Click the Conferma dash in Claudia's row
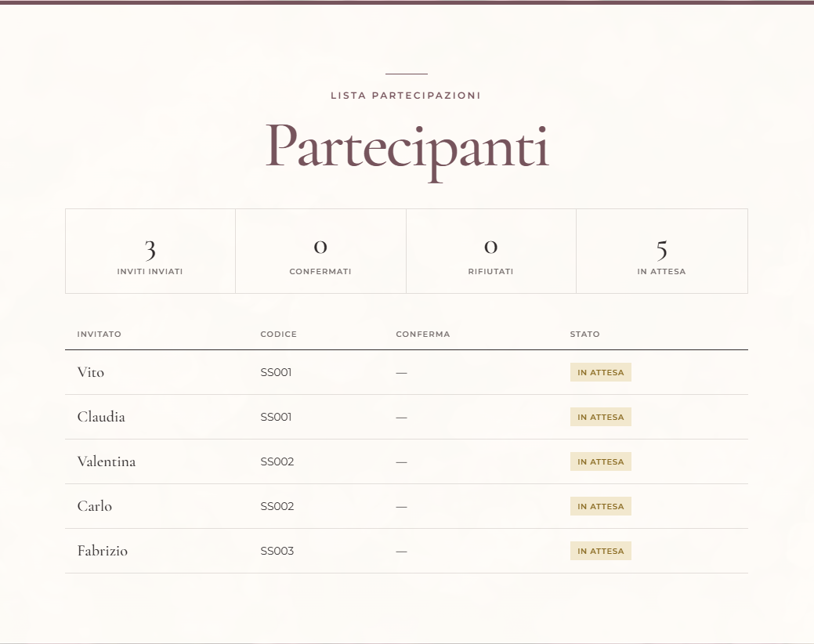 coord(401,418)
